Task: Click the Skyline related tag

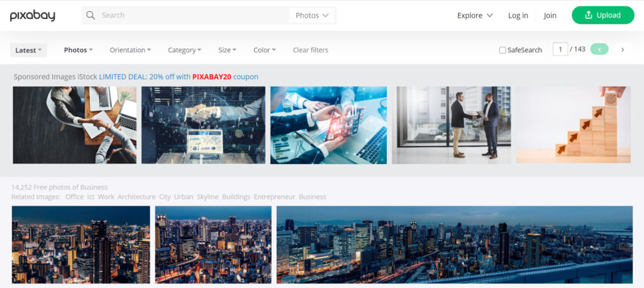Action: 208,197
